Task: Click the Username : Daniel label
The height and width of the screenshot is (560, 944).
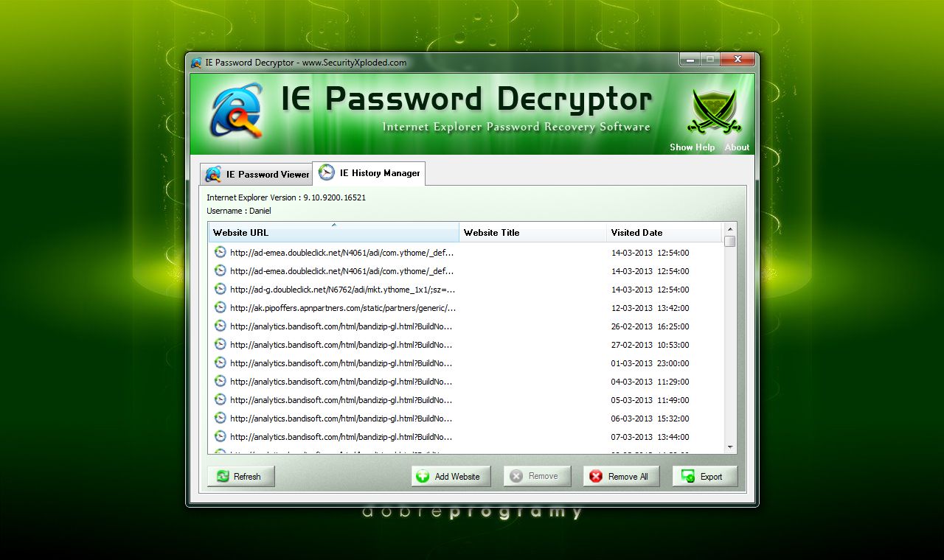Action: pos(239,211)
